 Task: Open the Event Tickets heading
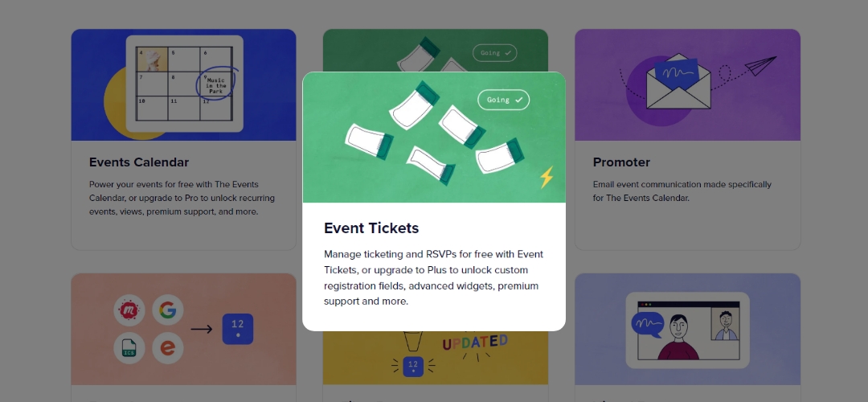click(371, 228)
